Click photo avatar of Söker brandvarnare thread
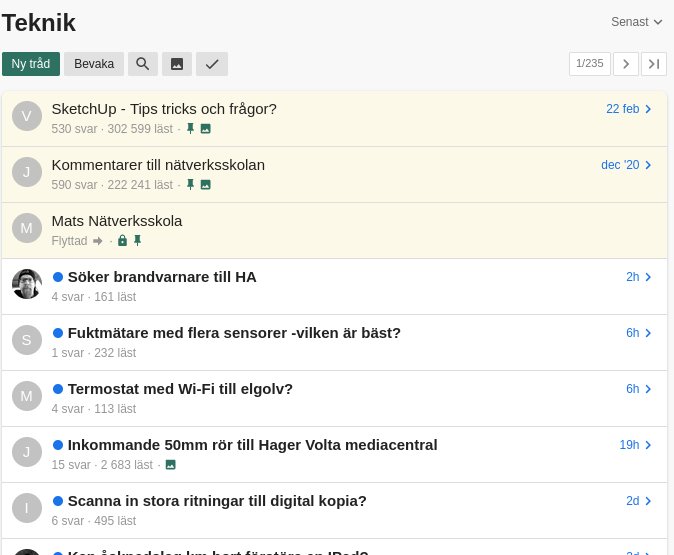674x555 pixels. coord(27,284)
